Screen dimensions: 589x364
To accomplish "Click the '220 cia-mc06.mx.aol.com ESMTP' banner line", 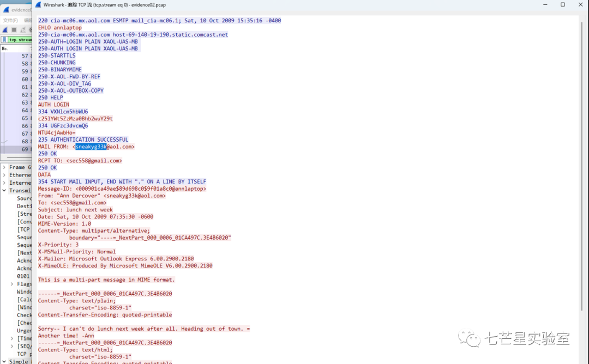I will [159, 21].
